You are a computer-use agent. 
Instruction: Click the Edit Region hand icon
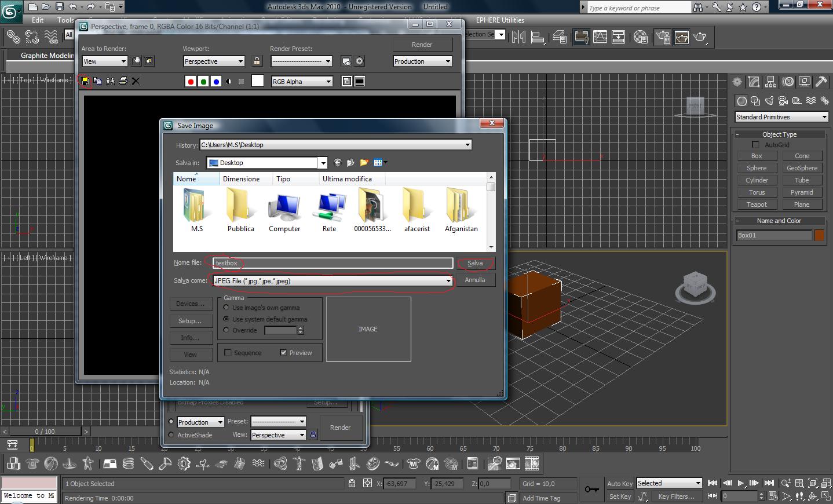tap(137, 61)
